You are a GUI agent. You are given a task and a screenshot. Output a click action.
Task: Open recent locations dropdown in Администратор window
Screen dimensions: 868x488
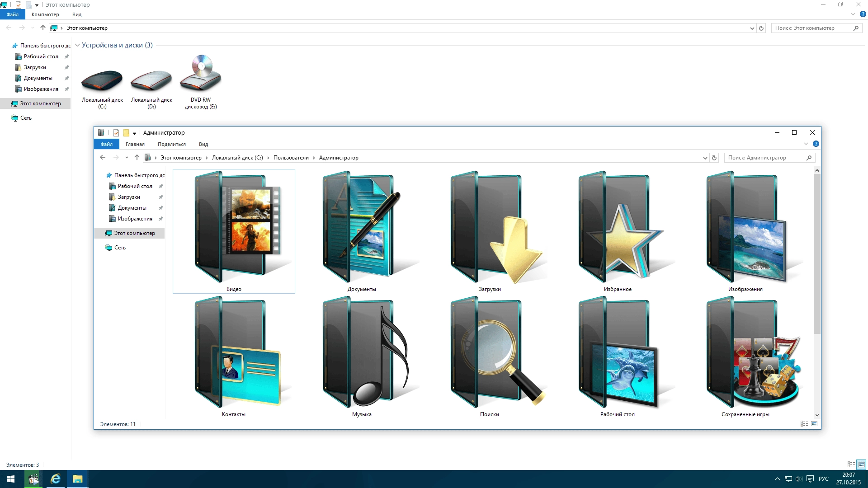[127, 158]
